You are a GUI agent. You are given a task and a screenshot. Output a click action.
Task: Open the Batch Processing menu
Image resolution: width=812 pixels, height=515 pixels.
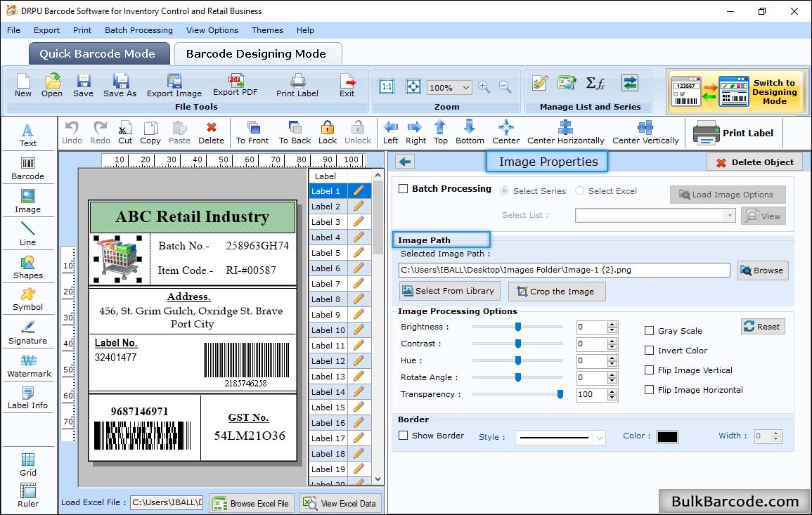tap(138, 30)
